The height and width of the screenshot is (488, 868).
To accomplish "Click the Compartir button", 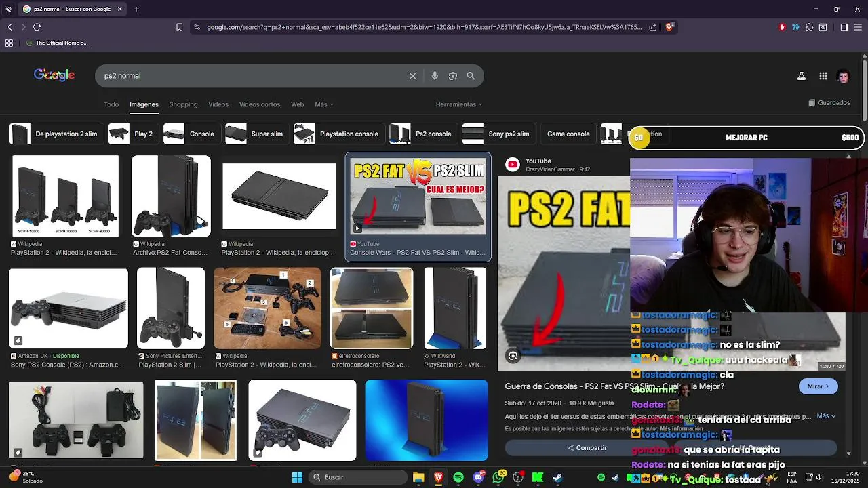I will 587,448.
